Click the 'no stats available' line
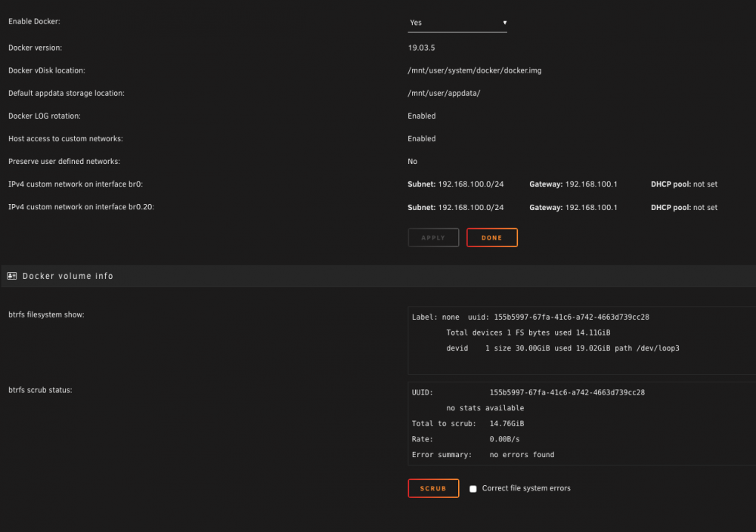This screenshot has height=532, width=756. (485, 407)
